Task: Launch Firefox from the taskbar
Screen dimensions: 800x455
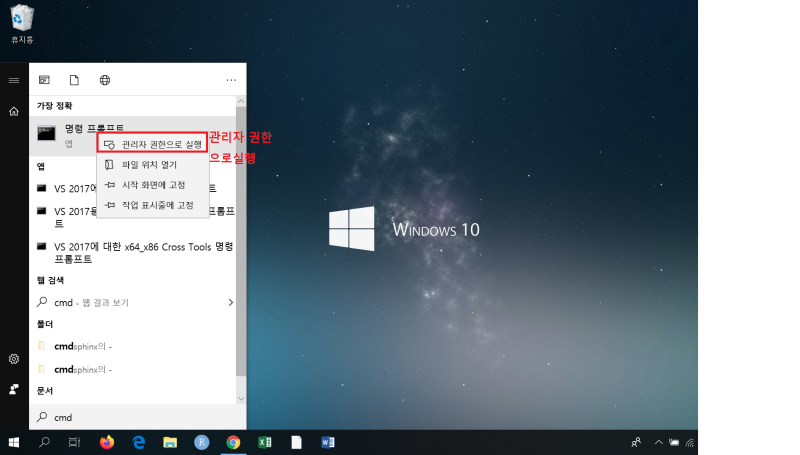Action: tap(107, 442)
